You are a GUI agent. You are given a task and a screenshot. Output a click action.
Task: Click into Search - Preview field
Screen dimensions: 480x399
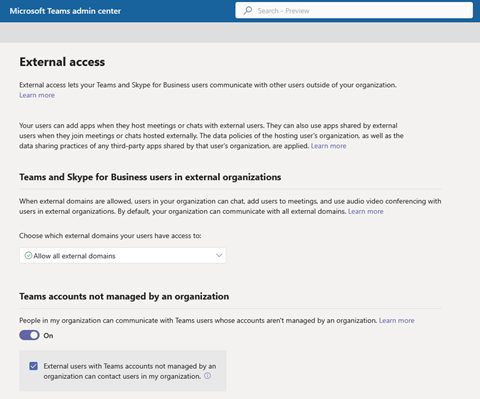click(x=354, y=11)
